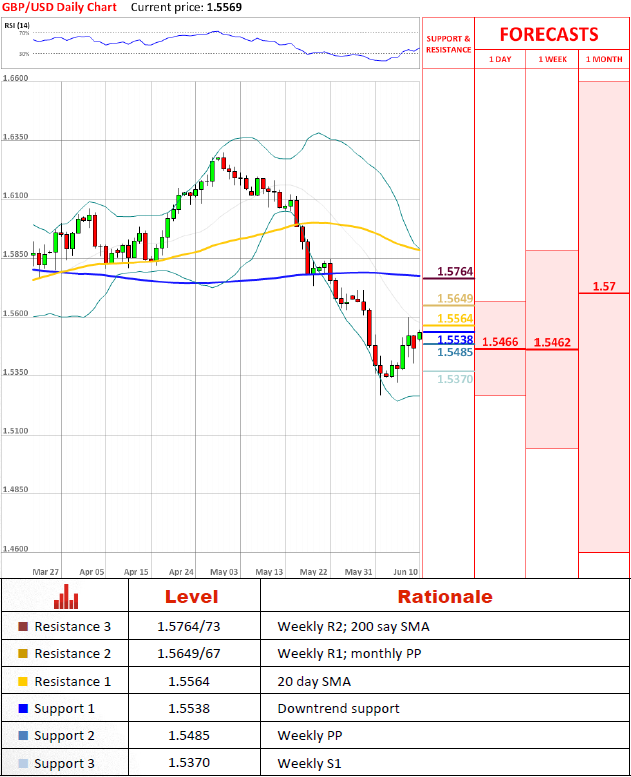Viewport: 631px width, 777px height.
Task: Click the rationale 'Weekly R1; monthly PP'
Action: pos(349,654)
